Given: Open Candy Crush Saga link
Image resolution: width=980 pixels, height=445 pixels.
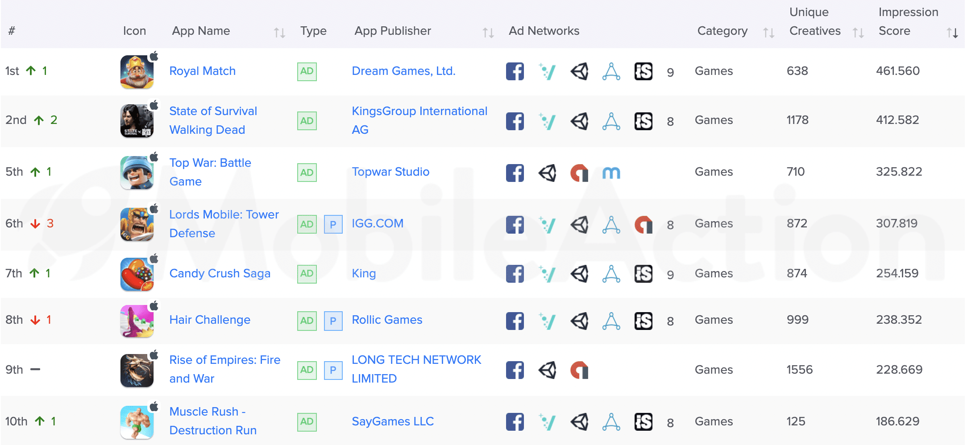Looking at the screenshot, I should point(220,273).
